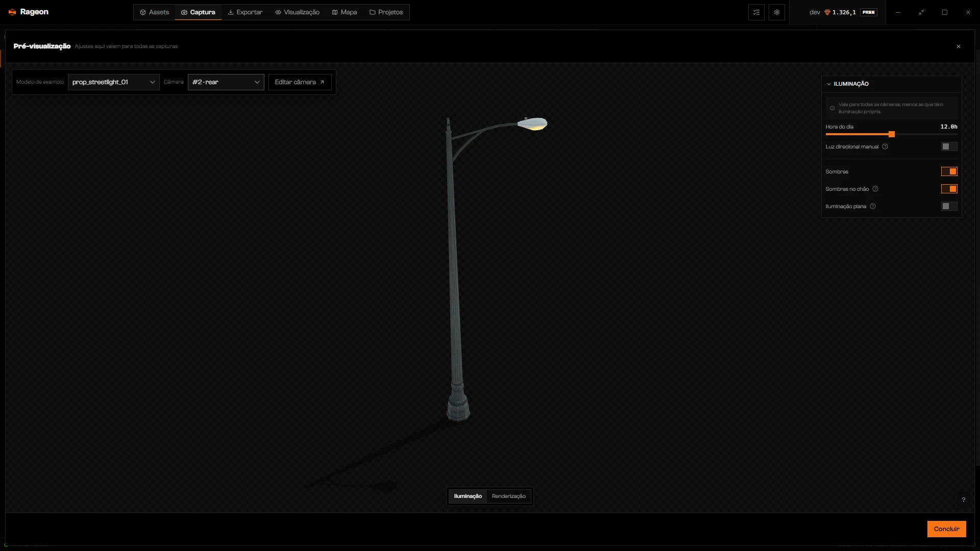Click the compress window arrows icon

[921, 12]
